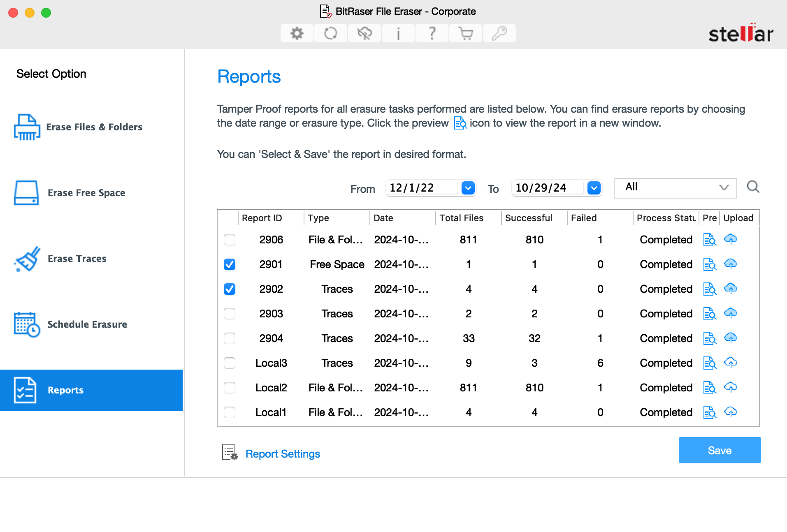Click the cloud disconnected toolbar icon

tap(364, 33)
